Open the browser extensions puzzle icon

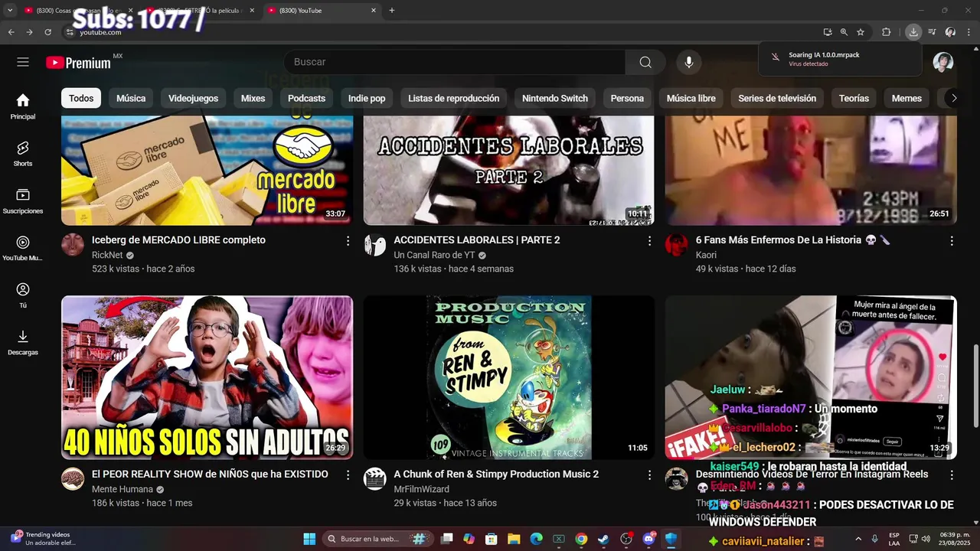point(887,32)
